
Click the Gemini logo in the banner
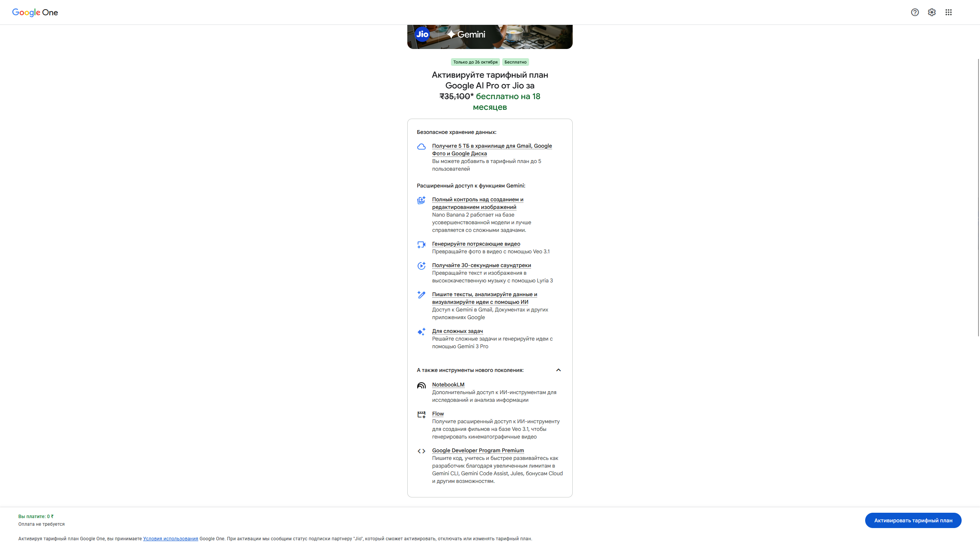pyautogui.click(x=466, y=34)
